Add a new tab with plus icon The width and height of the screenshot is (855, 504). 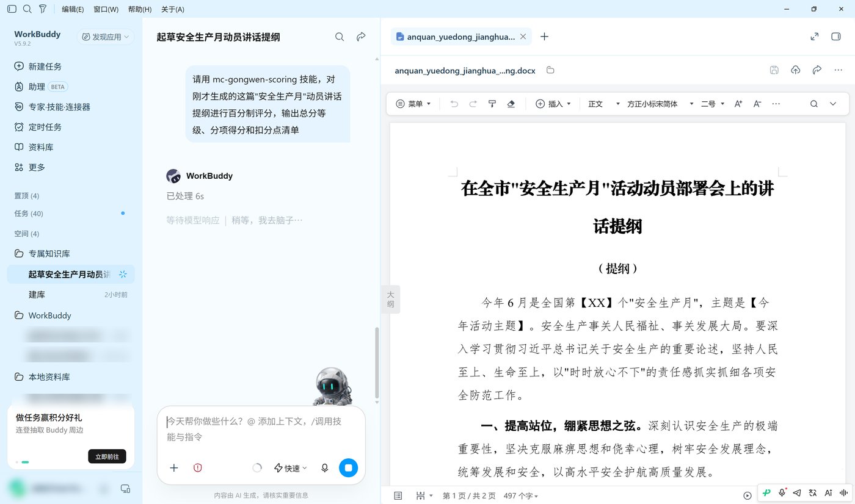545,37
